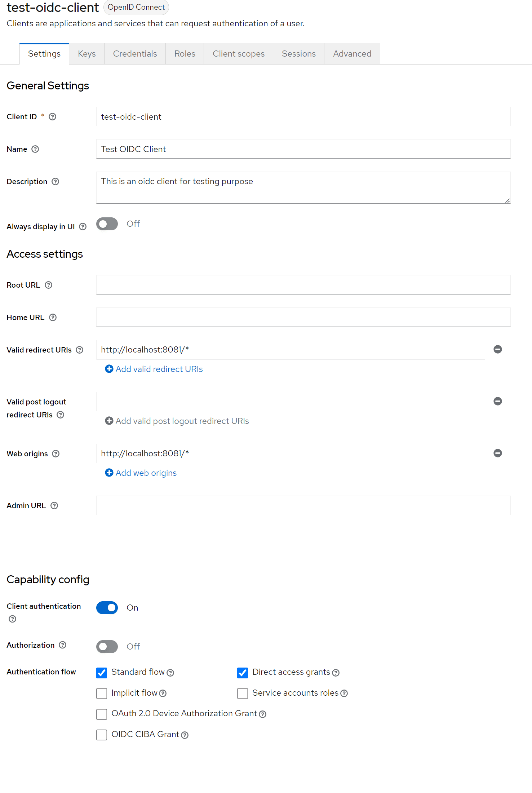This screenshot has height=793, width=532.
Task: Switch to the Credentials tab
Action: click(135, 54)
